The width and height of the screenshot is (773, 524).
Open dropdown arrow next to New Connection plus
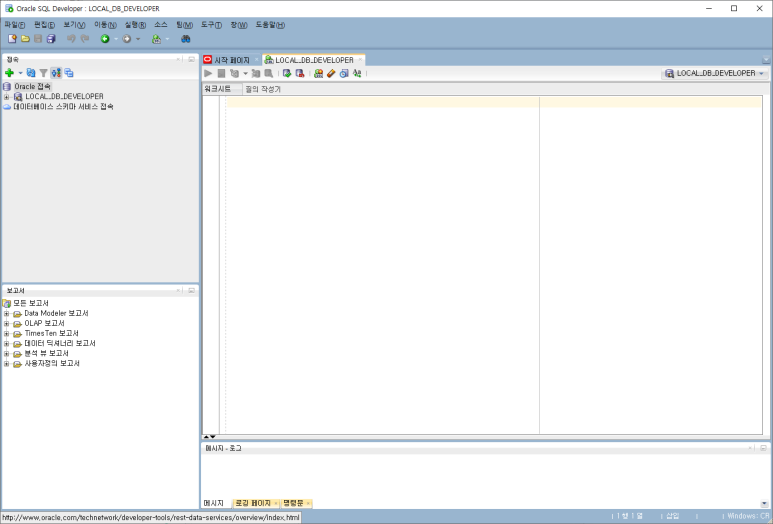coord(21,73)
